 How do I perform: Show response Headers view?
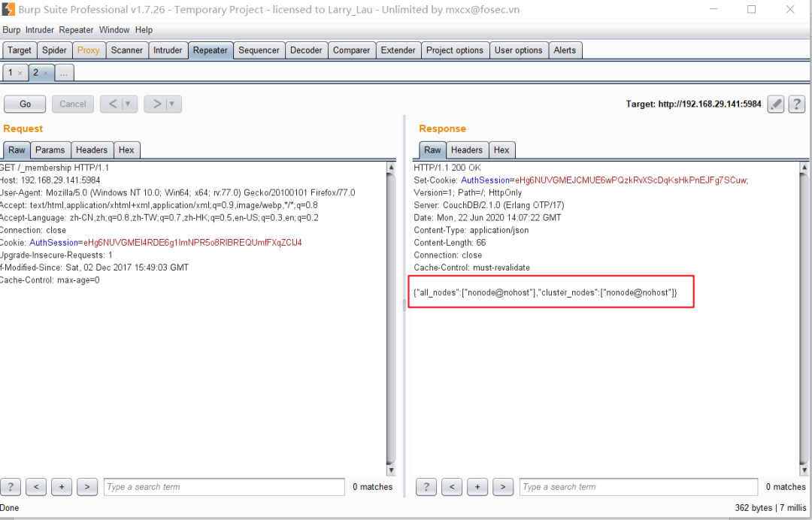pos(467,150)
